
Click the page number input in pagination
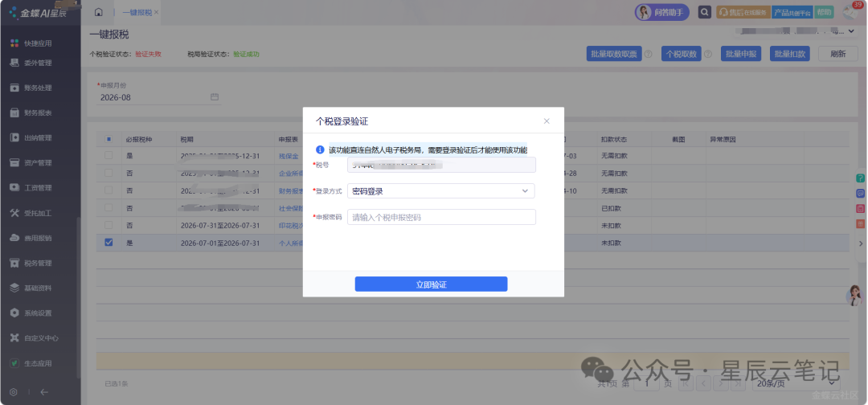pyautogui.click(x=646, y=383)
